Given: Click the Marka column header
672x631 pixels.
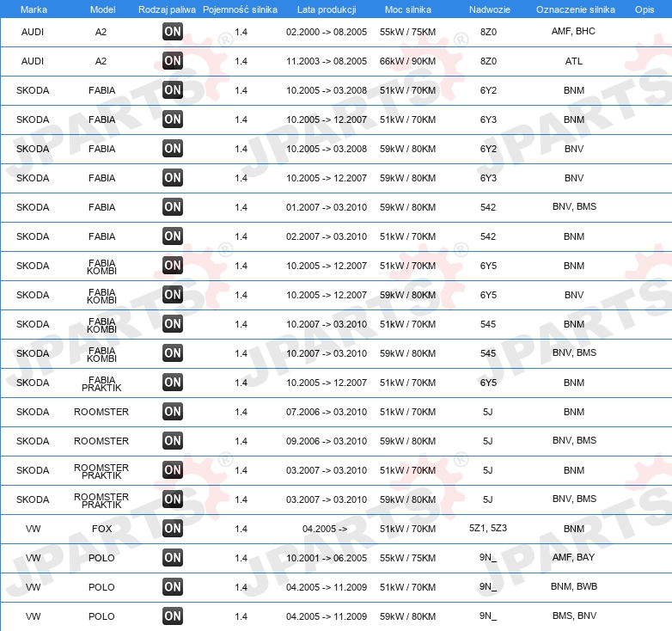Looking at the screenshot, I should [x=34, y=9].
